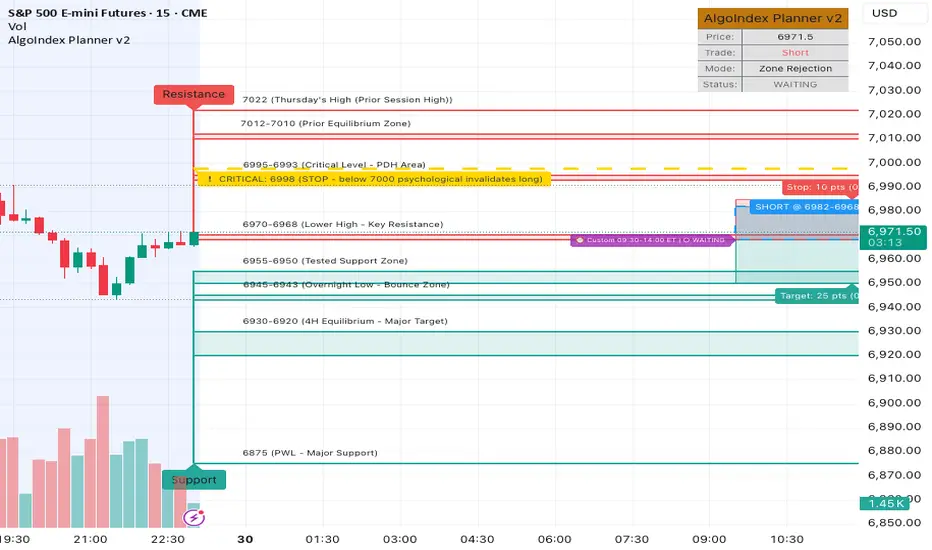Click the Price value 6971.5 cell
The image size is (932, 550).
coord(795,37)
